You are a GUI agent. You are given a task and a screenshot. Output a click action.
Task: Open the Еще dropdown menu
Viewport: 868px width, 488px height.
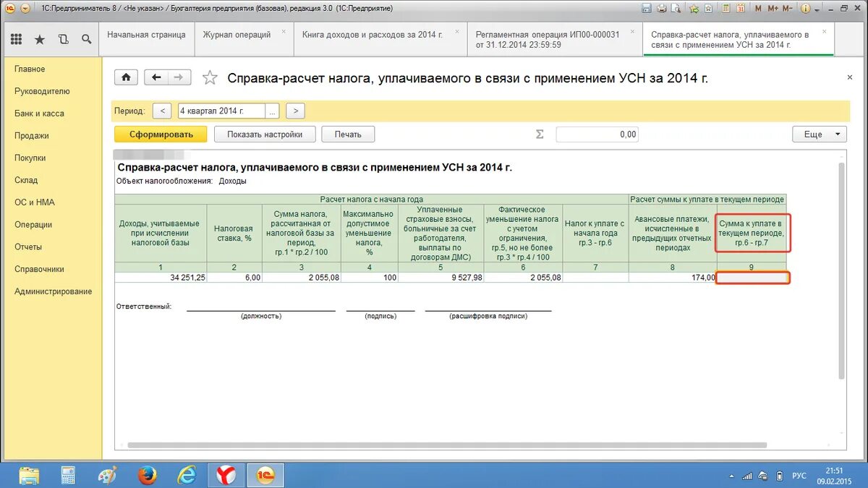820,134
